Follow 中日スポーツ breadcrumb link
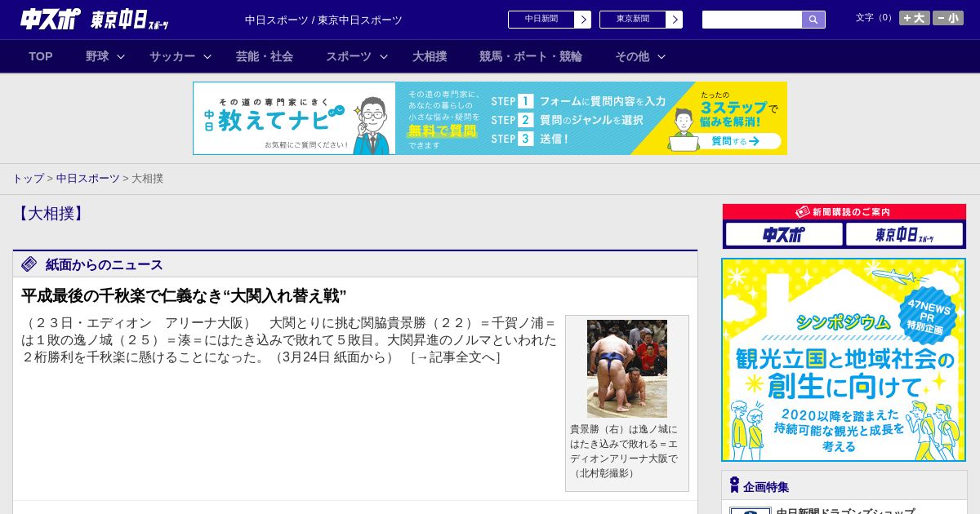 point(88,178)
